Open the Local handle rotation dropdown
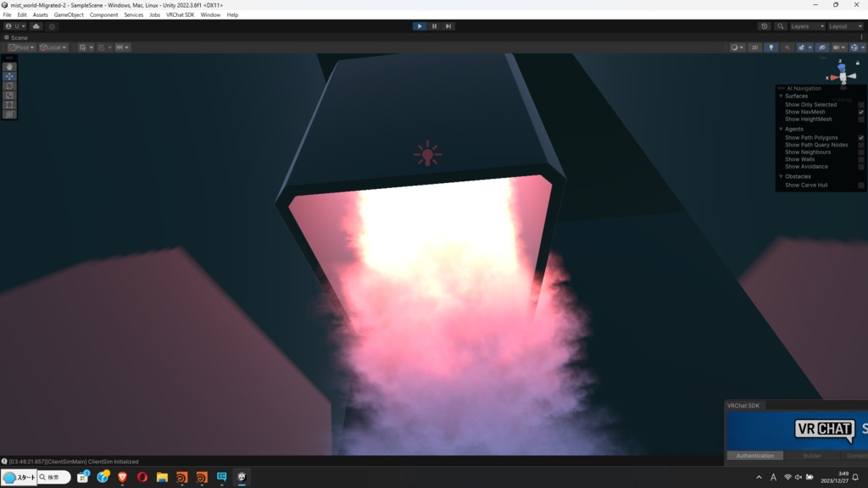Screen dimensions: 868x488 point(53,47)
